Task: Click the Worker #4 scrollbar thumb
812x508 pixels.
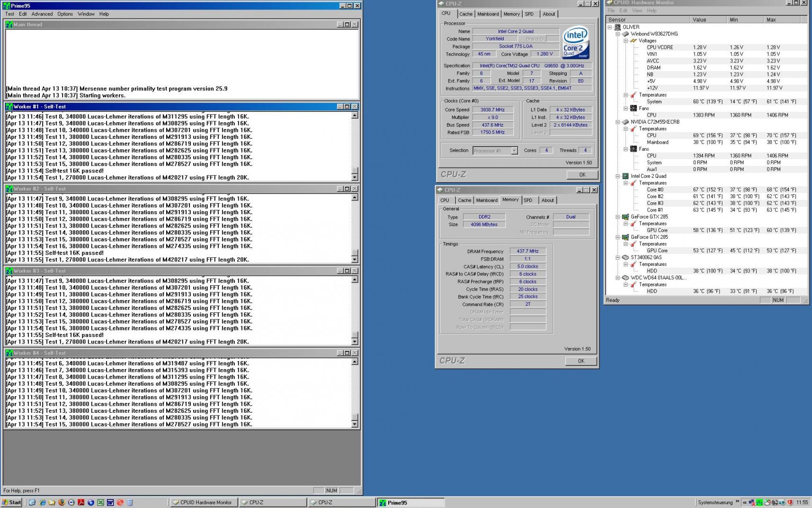Action: [x=355, y=417]
